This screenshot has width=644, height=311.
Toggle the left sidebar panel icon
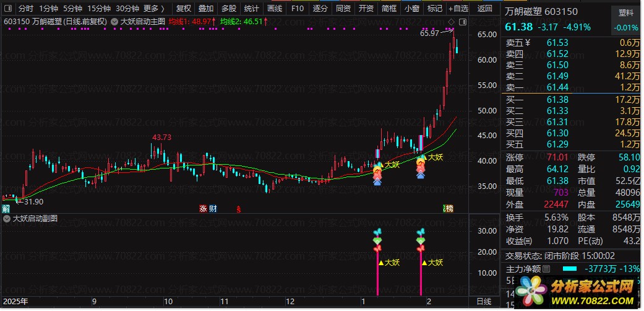point(9,8)
